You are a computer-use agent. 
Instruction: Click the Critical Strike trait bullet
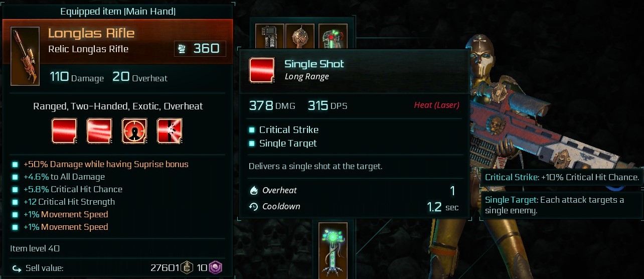252,130
